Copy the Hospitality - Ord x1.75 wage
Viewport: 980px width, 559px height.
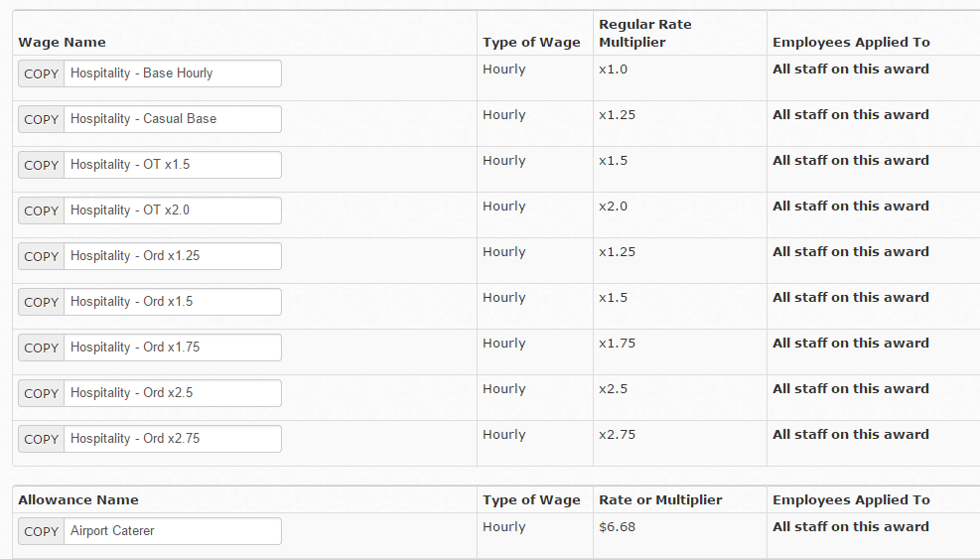coord(42,348)
